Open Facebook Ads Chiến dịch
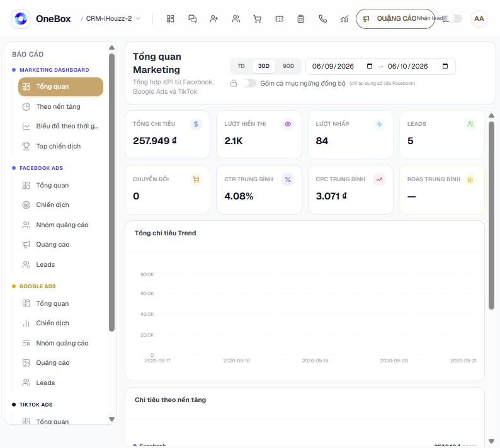This screenshot has width=500, height=448. pos(60,205)
